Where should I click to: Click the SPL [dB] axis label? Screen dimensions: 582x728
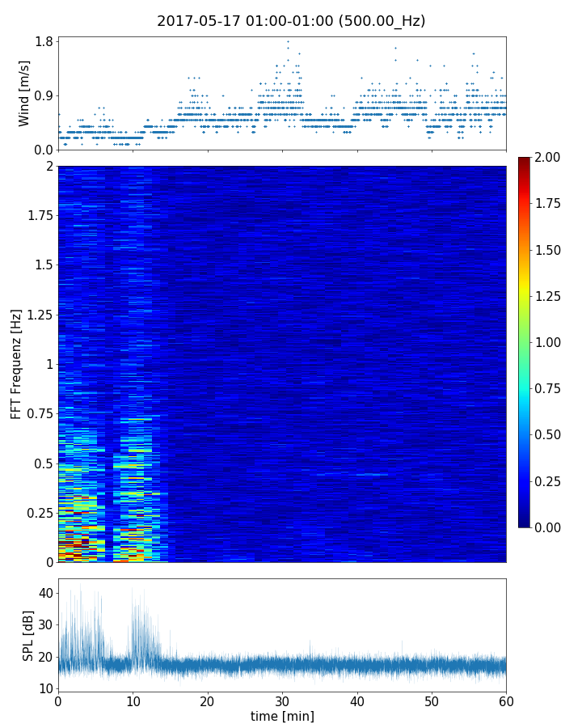28,635
